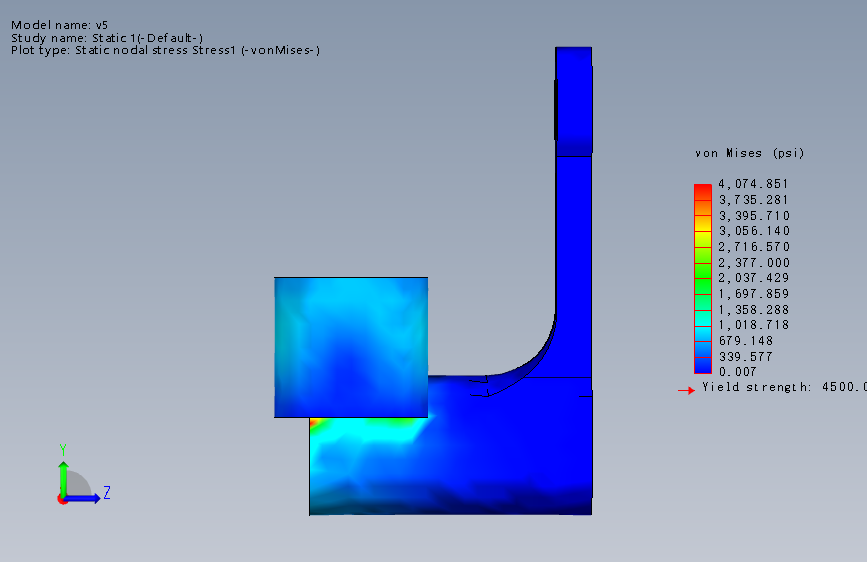Click the 2,037.429 legend value

(x=754, y=278)
